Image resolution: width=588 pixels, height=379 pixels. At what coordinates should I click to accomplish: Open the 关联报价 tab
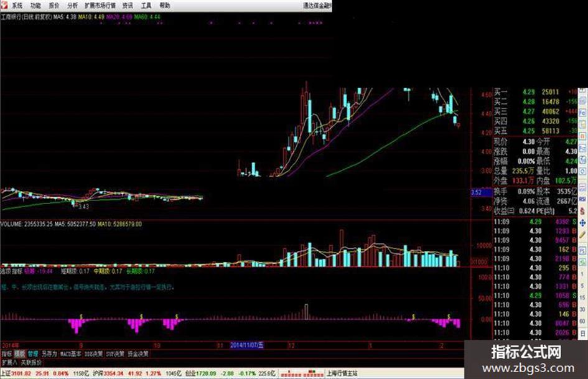point(31,362)
